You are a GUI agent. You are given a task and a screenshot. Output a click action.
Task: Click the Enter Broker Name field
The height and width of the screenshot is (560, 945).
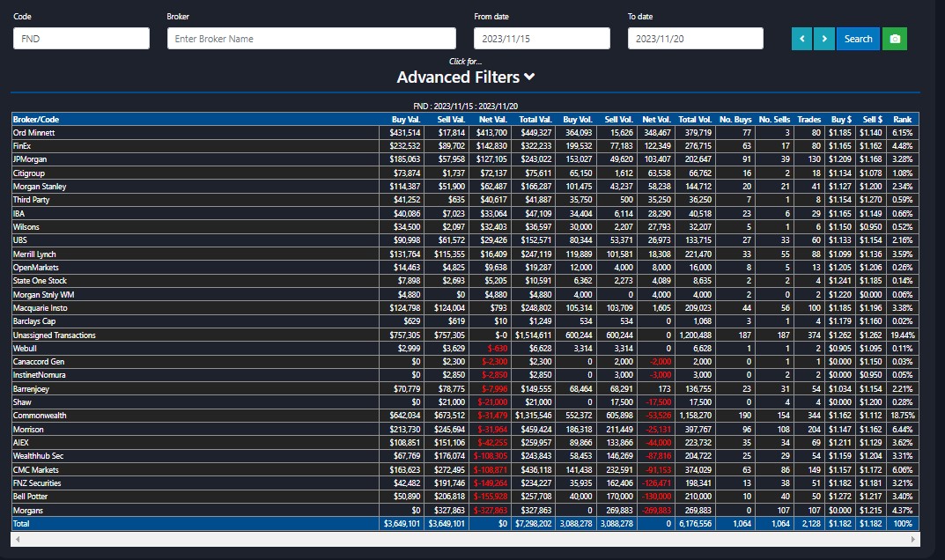click(312, 39)
